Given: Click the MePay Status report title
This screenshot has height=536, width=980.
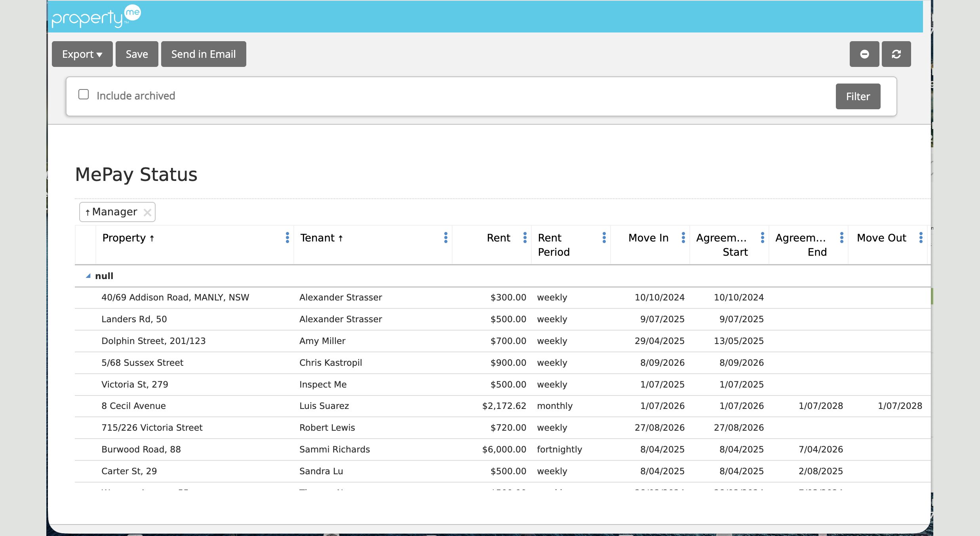Looking at the screenshot, I should pyautogui.click(x=136, y=175).
